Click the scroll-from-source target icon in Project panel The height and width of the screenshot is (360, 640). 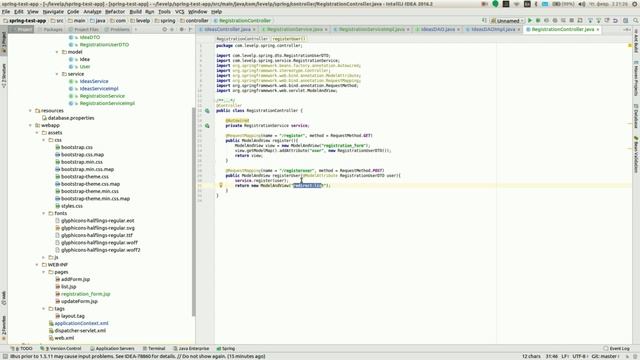click(164, 29)
